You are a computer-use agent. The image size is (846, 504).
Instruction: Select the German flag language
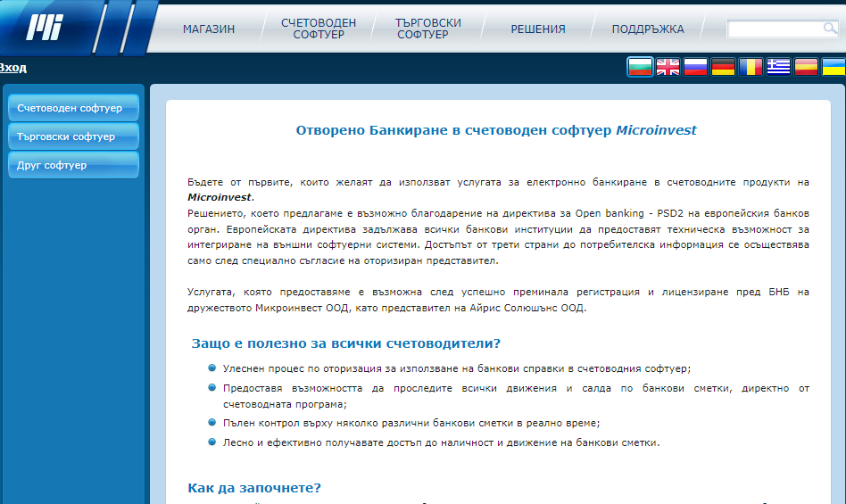(723, 68)
